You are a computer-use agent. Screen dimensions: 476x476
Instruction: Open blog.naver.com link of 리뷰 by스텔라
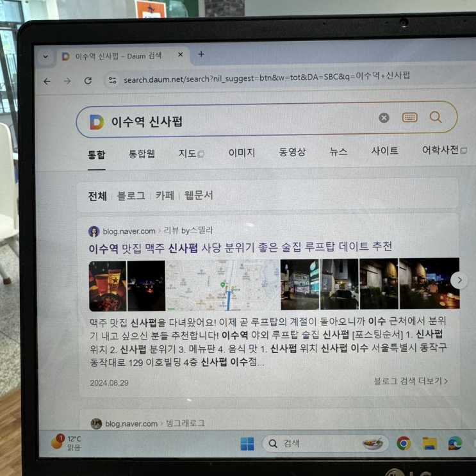click(129, 231)
